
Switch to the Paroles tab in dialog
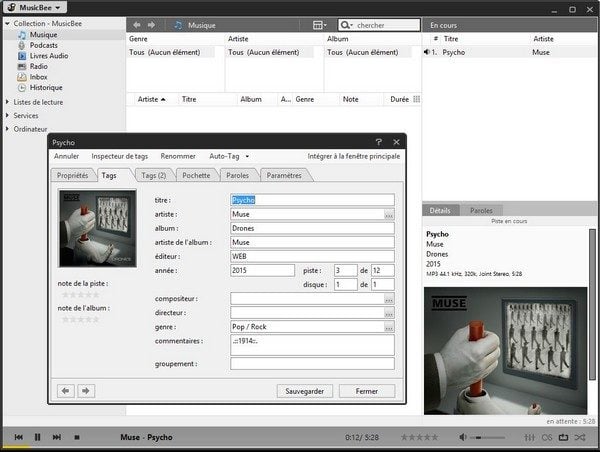(x=238, y=175)
